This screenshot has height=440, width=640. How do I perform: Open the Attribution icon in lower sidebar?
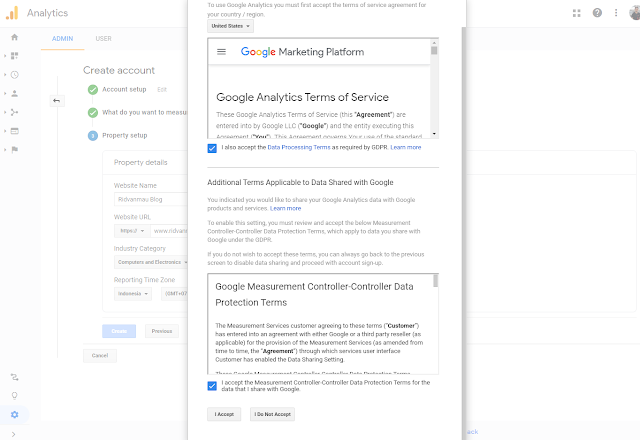pos(15,377)
